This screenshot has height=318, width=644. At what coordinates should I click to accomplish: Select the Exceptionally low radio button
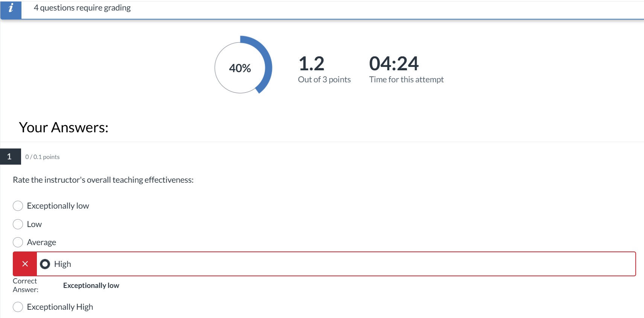18,206
